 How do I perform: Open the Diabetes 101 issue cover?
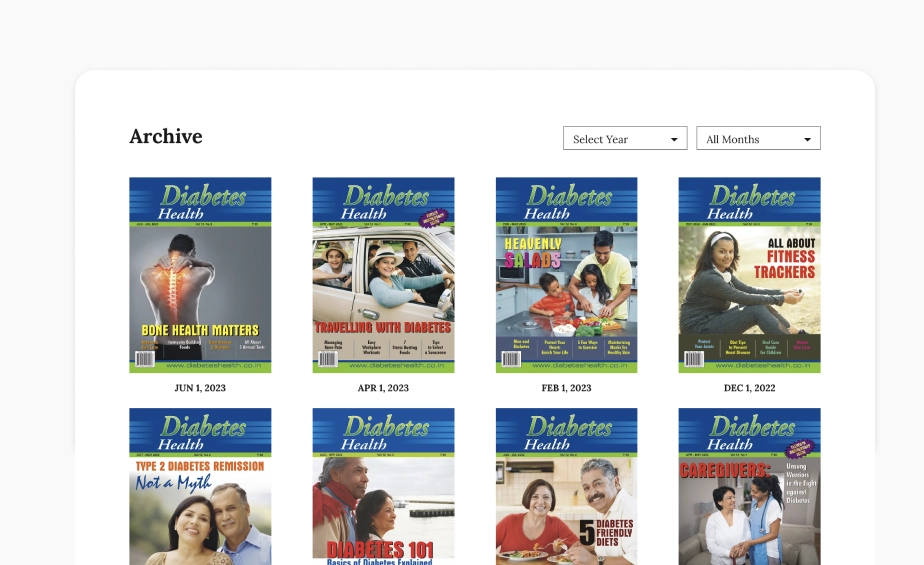[x=383, y=487]
